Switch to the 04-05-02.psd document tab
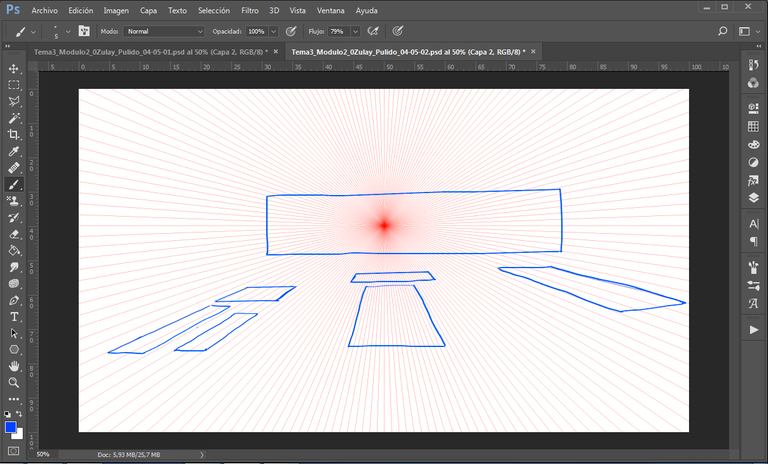Viewport: 768px width, 464px height. tap(408, 52)
